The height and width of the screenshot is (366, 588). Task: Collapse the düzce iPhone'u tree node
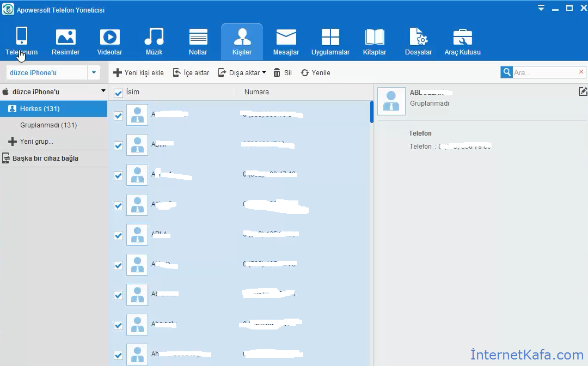tap(103, 91)
